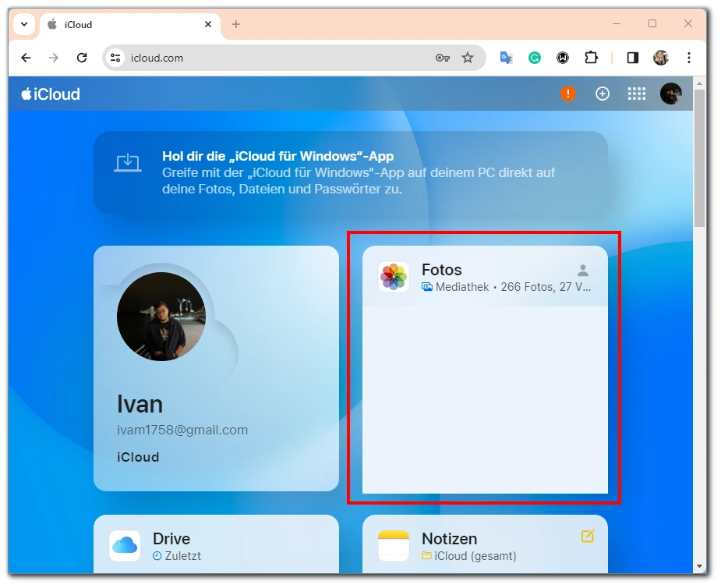Click the create new plus icon
The width and height of the screenshot is (721, 588).
click(603, 94)
